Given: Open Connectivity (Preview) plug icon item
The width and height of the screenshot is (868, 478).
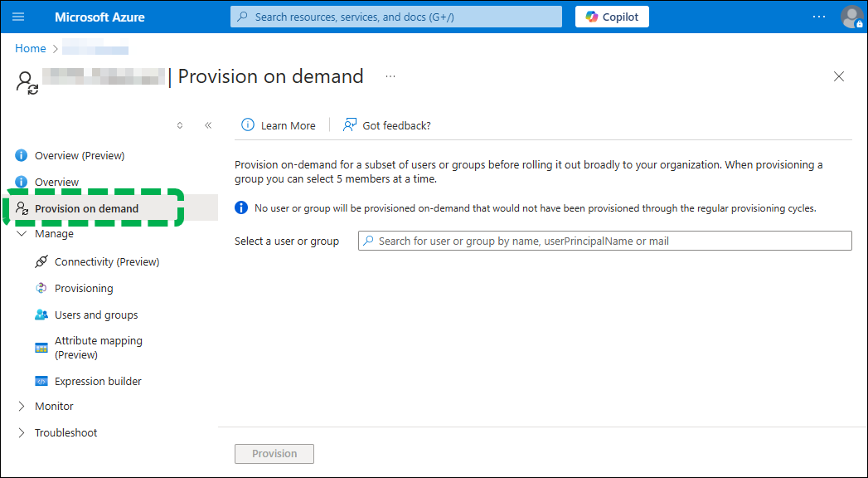Looking at the screenshot, I should [x=106, y=261].
